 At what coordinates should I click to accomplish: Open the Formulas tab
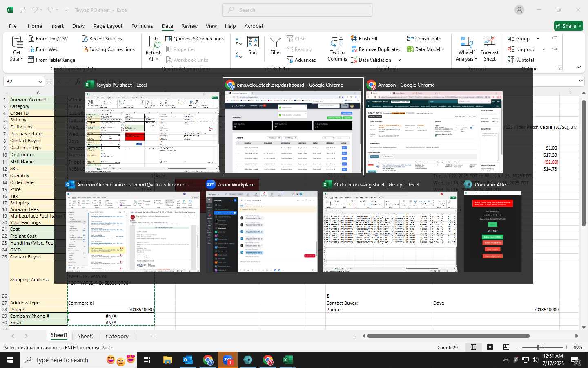coord(142,26)
